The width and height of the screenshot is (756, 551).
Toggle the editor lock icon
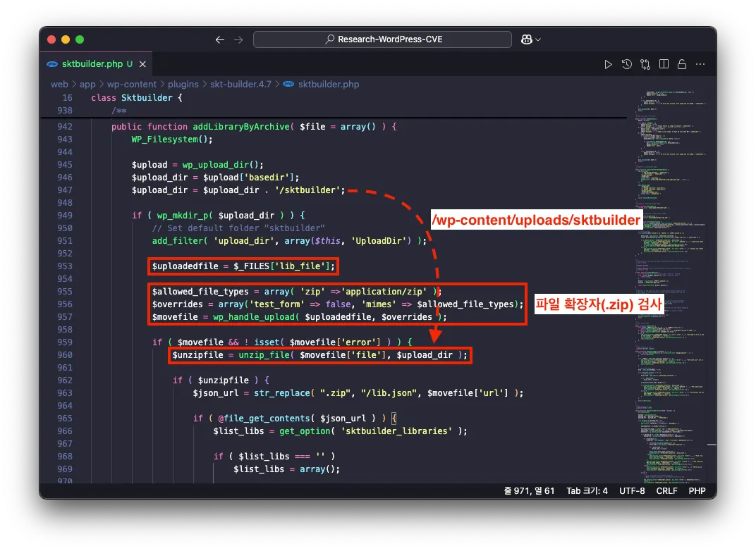coord(682,64)
